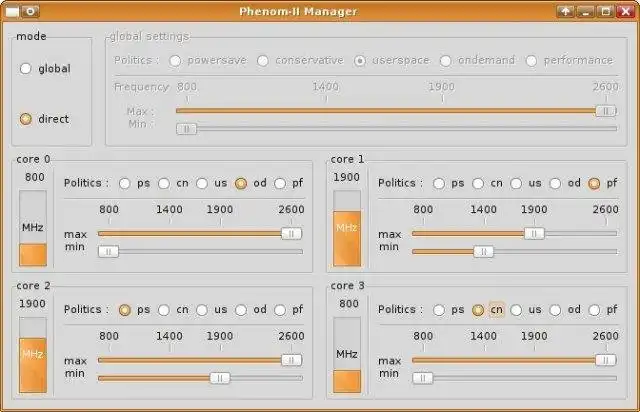Click the 1400 tick label in core 3
640x412 pixels.
[484, 336]
